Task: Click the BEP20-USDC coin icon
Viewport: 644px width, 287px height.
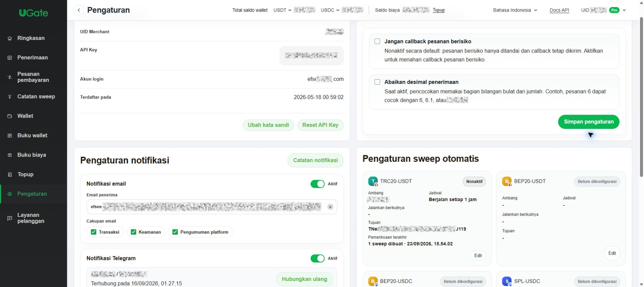Action: pyautogui.click(x=373, y=281)
